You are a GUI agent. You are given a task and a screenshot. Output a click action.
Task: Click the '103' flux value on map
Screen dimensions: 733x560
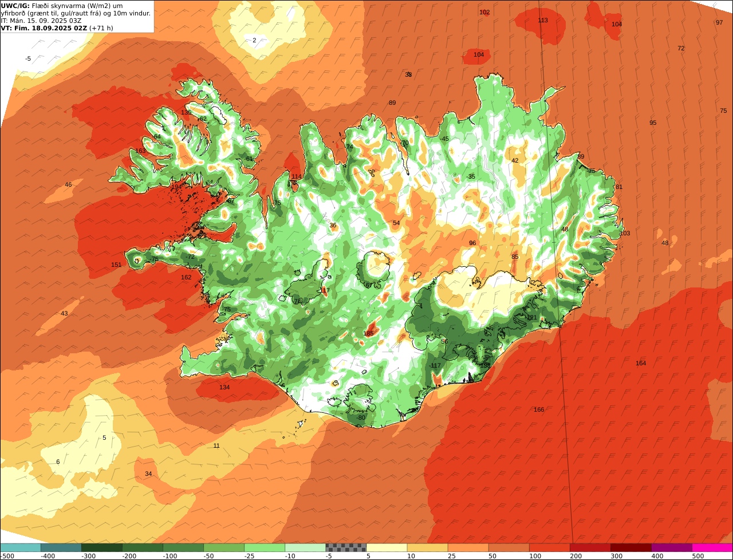click(x=625, y=233)
